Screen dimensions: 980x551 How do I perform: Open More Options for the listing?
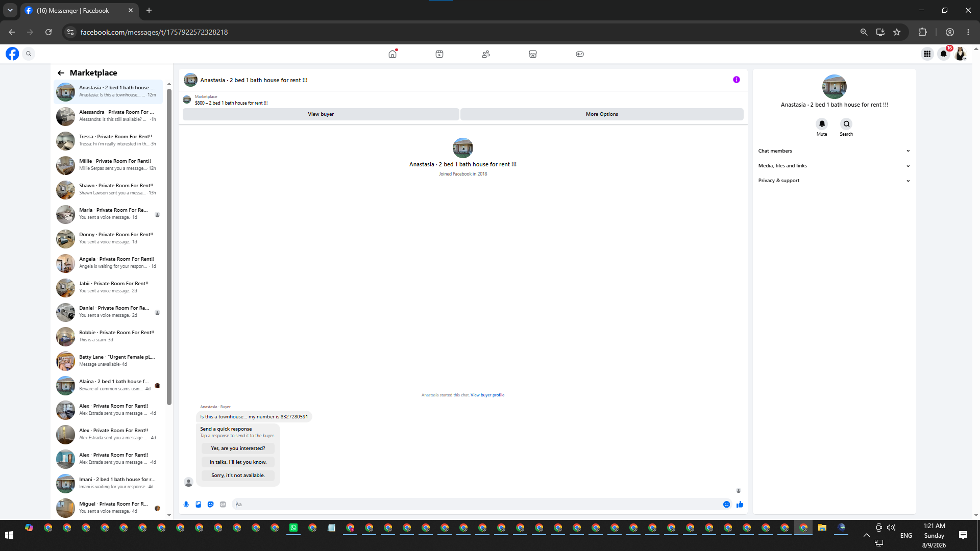tap(602, 114)
